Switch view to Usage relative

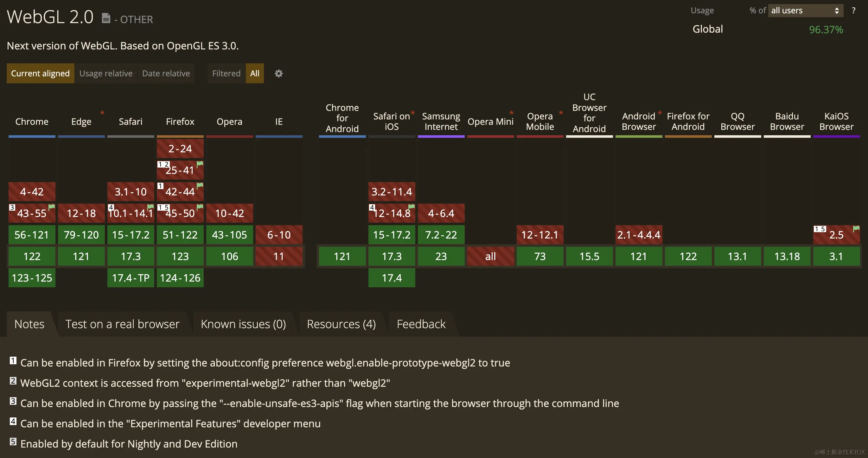click(106, 73)
